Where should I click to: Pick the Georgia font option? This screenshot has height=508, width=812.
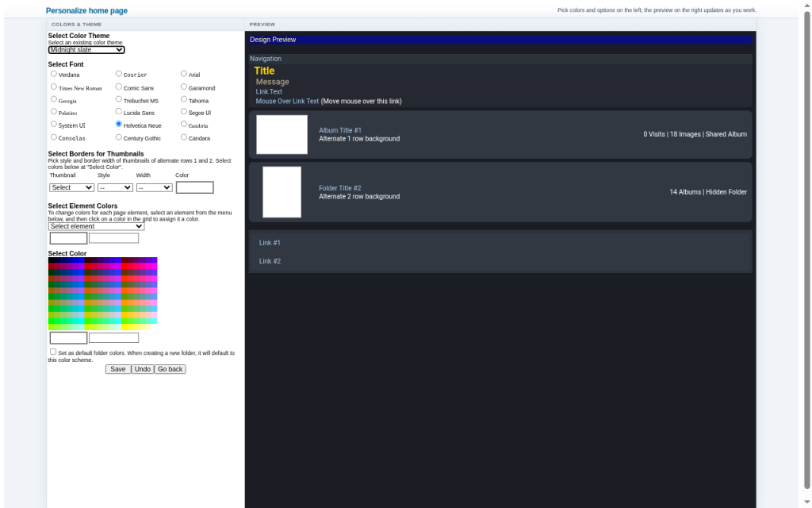pyautogui.click(x=54, y=99)
